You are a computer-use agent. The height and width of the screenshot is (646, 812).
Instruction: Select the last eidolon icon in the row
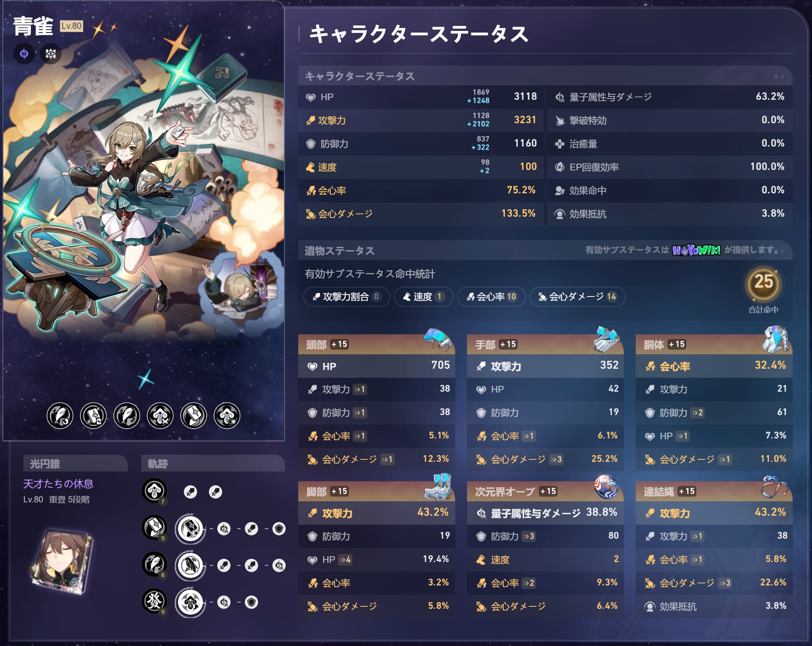[x=227, y=415]
